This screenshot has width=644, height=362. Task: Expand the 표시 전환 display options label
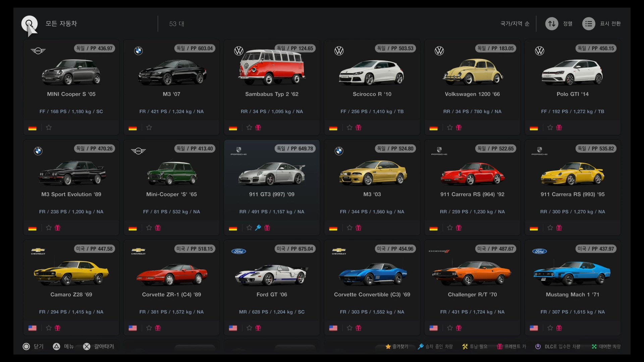coord(610,24)
